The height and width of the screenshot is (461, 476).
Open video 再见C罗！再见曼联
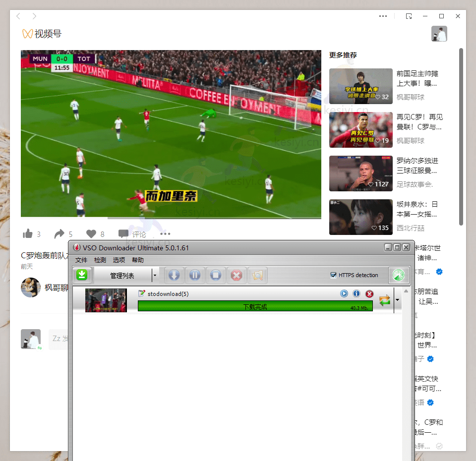point(419,122)
